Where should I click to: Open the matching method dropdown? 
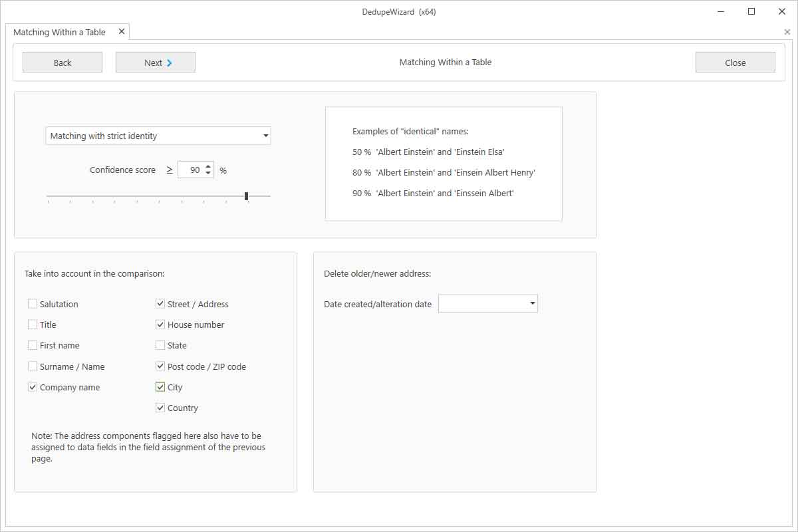(265, 136)
